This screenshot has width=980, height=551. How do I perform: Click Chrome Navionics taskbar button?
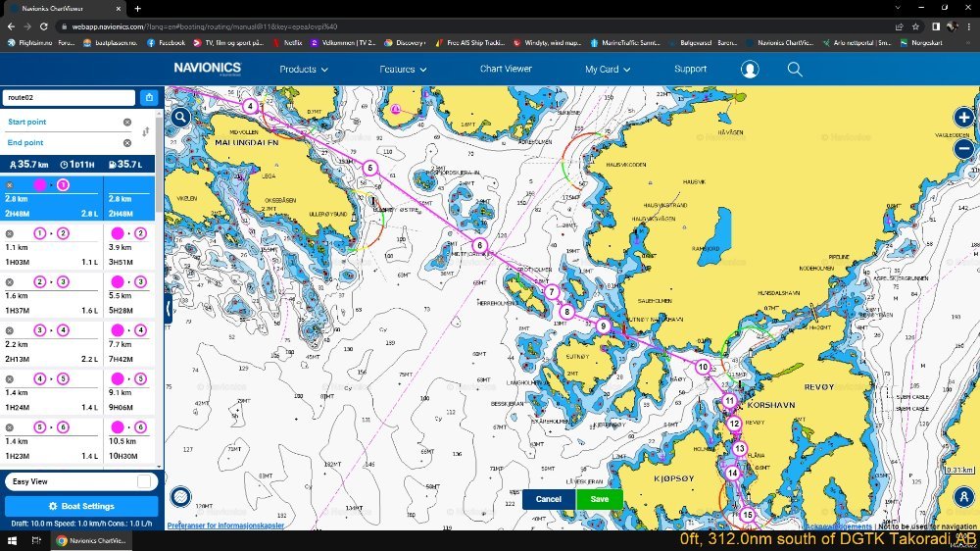point(91,540)
